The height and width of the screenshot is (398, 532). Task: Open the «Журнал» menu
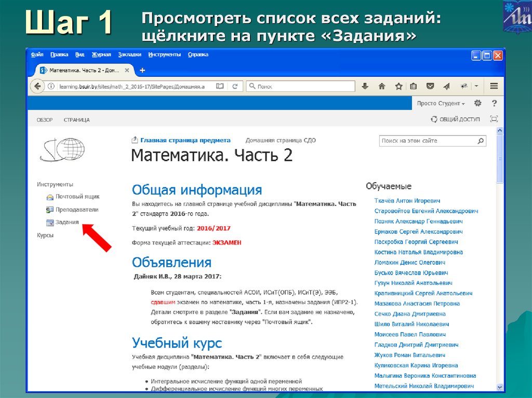(101, 53)
